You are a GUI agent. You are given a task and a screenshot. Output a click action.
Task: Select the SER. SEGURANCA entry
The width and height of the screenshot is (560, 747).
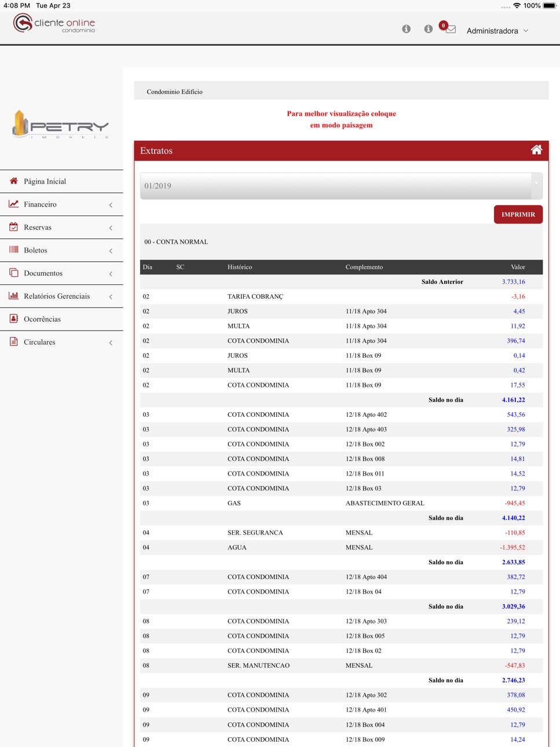point(255,533)
